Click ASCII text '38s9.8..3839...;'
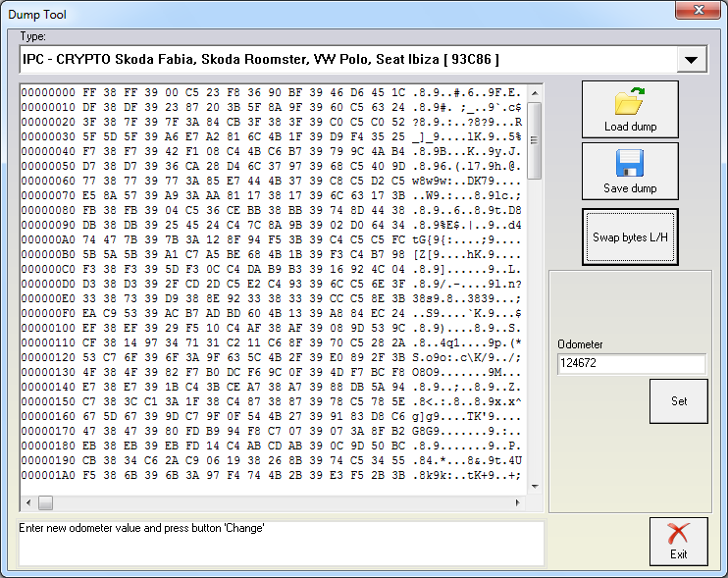 467,298
